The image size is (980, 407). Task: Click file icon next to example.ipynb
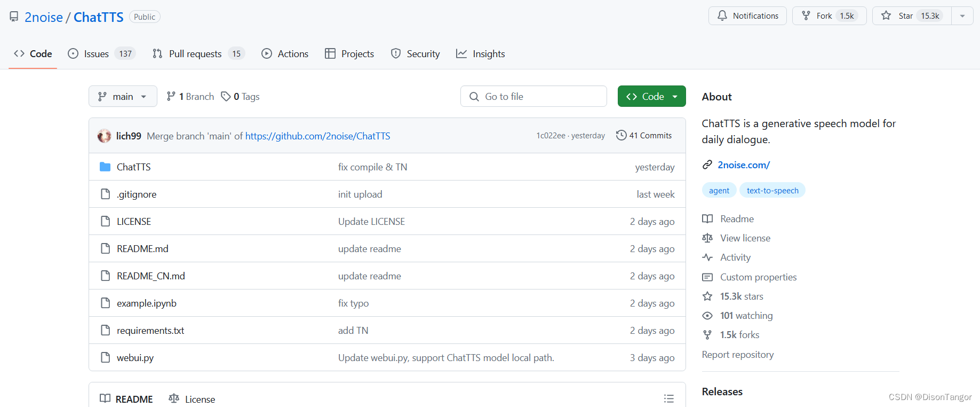coord(105,303)
